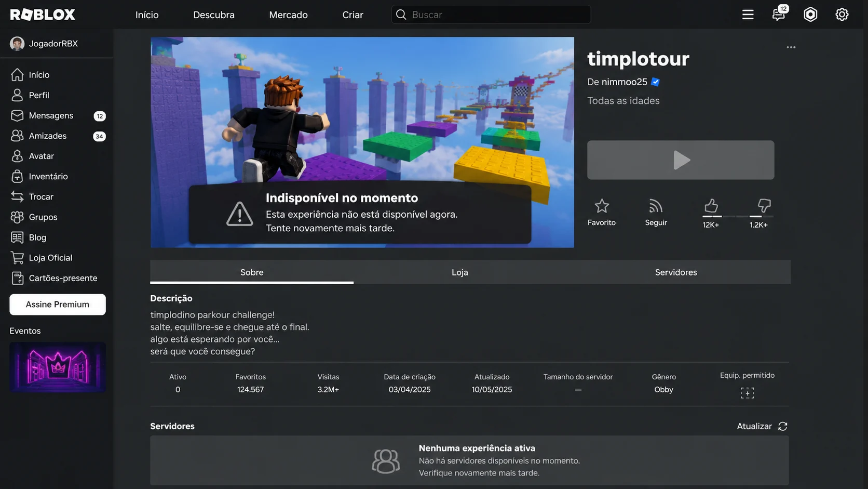Click the Indisponível no momento heading
The width and height of the screenshot is (868, 489).
(x=342, y=198)
